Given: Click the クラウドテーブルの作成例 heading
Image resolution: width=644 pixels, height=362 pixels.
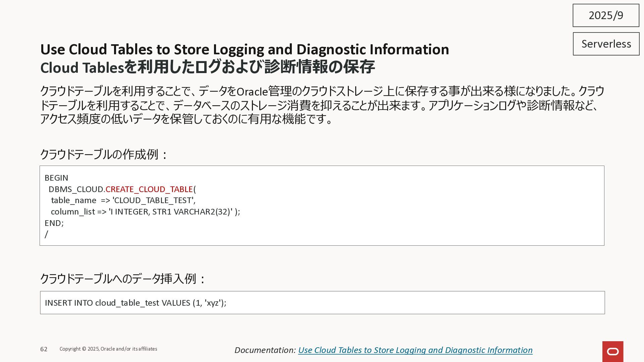Looking at the screenshot, I should coord(103,155).
